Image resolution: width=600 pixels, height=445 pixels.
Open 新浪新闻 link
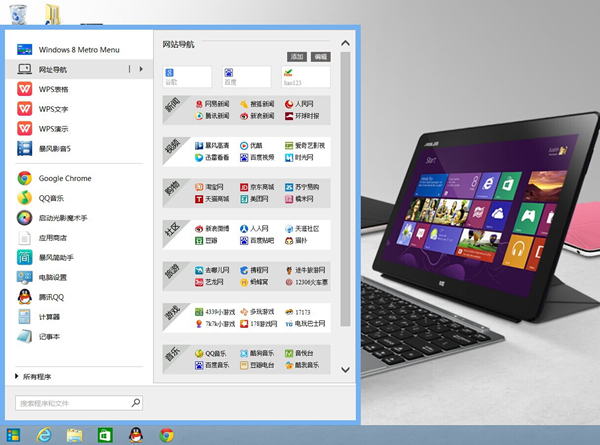tap(258, 116)
